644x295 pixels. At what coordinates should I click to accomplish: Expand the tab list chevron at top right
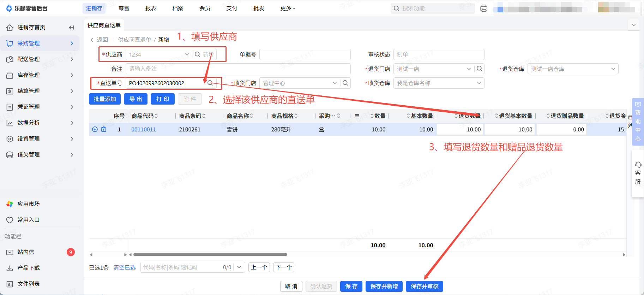[634, 25]
